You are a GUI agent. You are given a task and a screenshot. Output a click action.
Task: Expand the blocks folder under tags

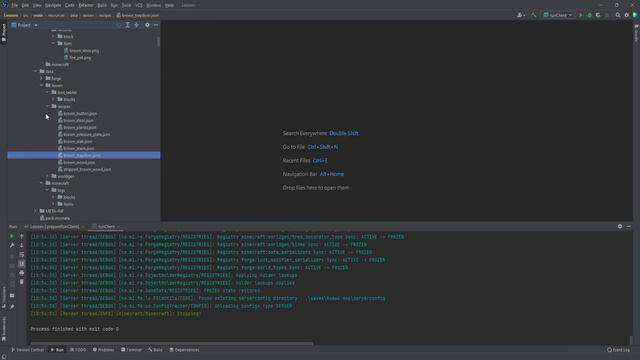click(53, 197)
